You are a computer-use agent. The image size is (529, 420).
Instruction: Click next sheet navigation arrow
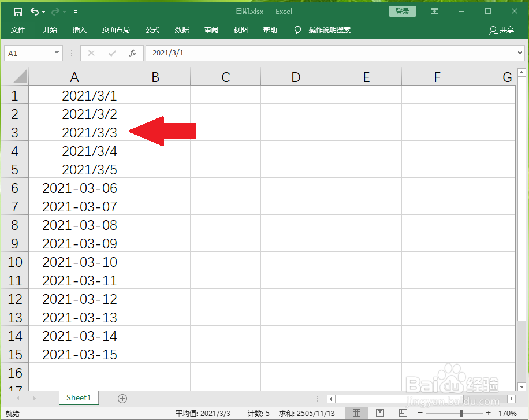[x=35, y=399]
